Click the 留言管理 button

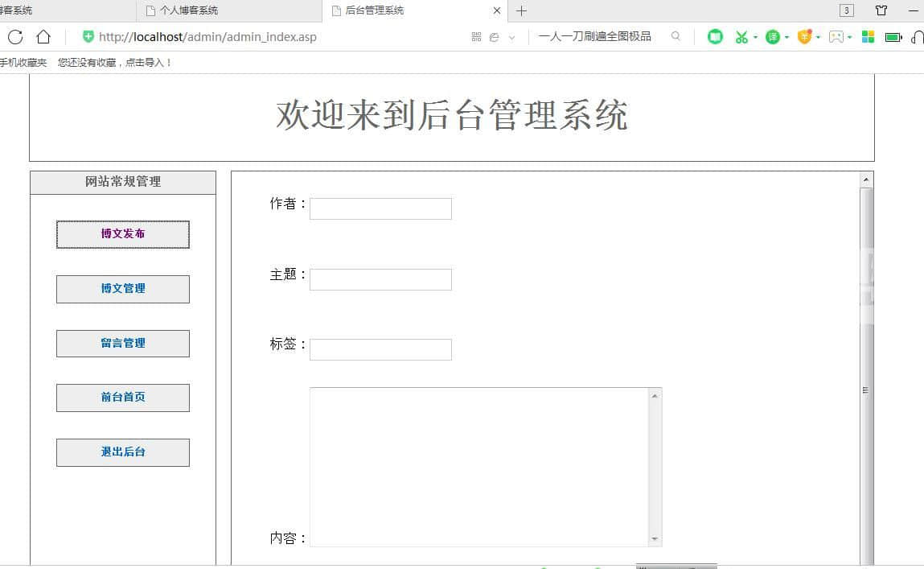coord(123,344)
